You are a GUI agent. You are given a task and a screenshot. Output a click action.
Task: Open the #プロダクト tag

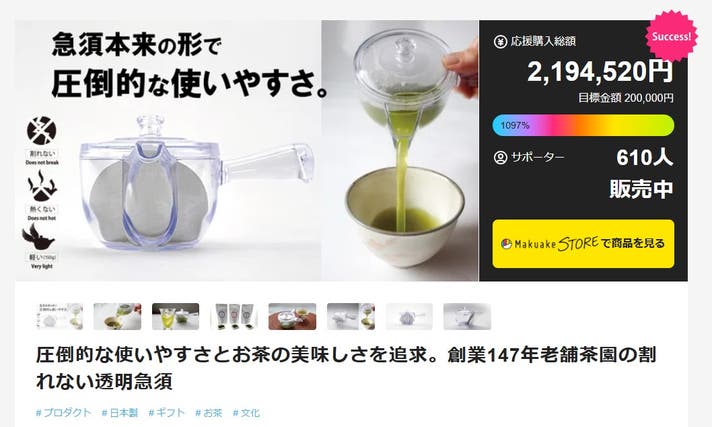coord(64,412)
